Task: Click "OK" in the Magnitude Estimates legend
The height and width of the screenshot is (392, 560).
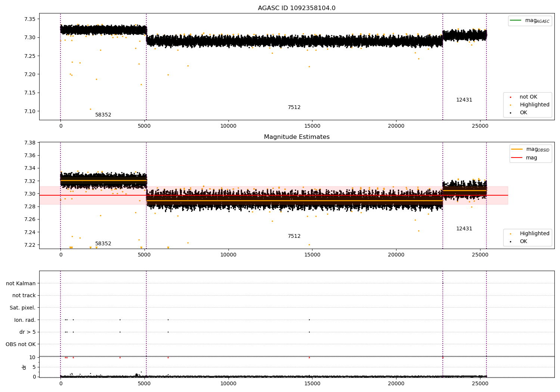Action: pyautogui.click(x=523, y=242)
